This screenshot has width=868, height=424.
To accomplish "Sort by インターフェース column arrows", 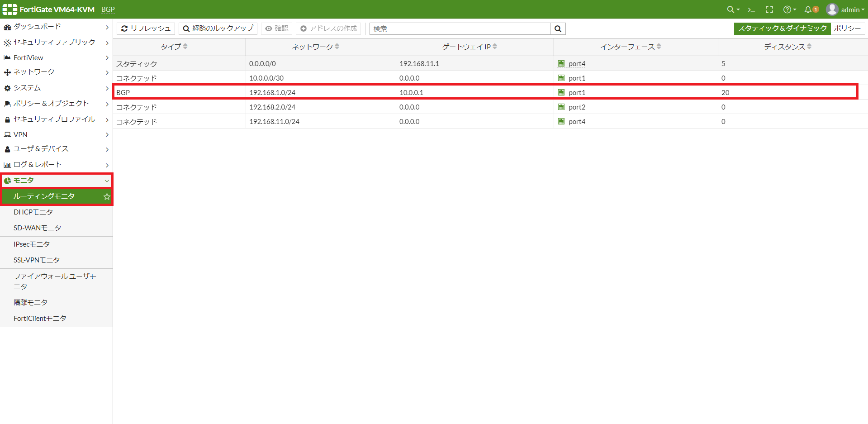I will click(659, 47).
